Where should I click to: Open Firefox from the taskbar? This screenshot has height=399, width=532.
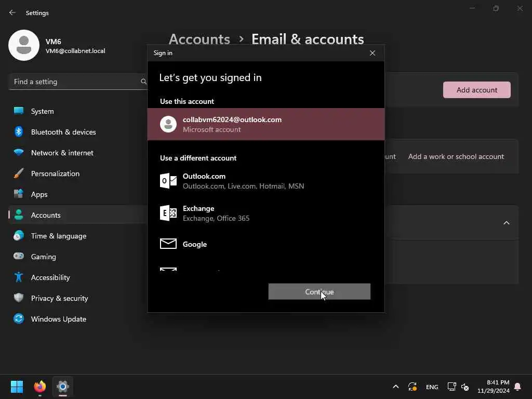[x=39, y=387]
